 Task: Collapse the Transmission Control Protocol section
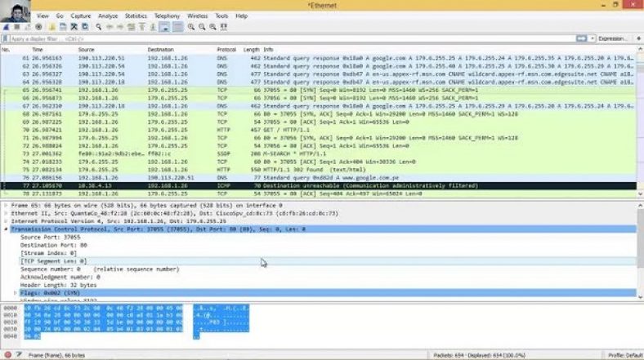pos(5,229)
